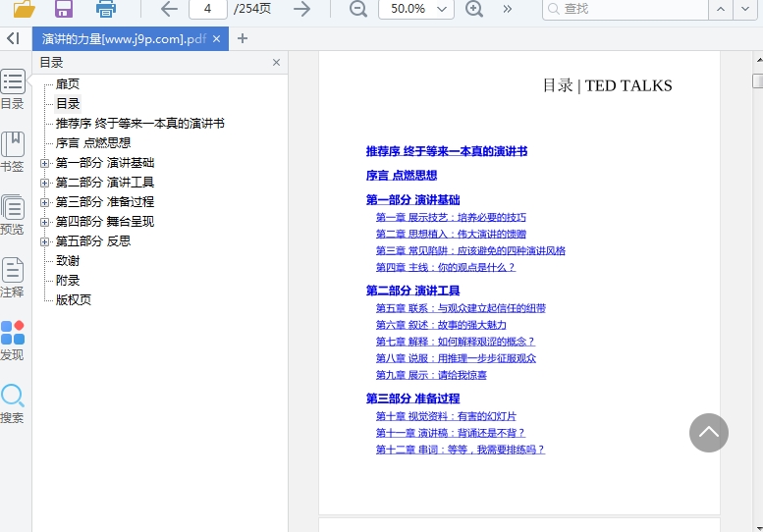Open the 注释 annotations sidebar panel
763x532 pixels.
tap(12, 278)
